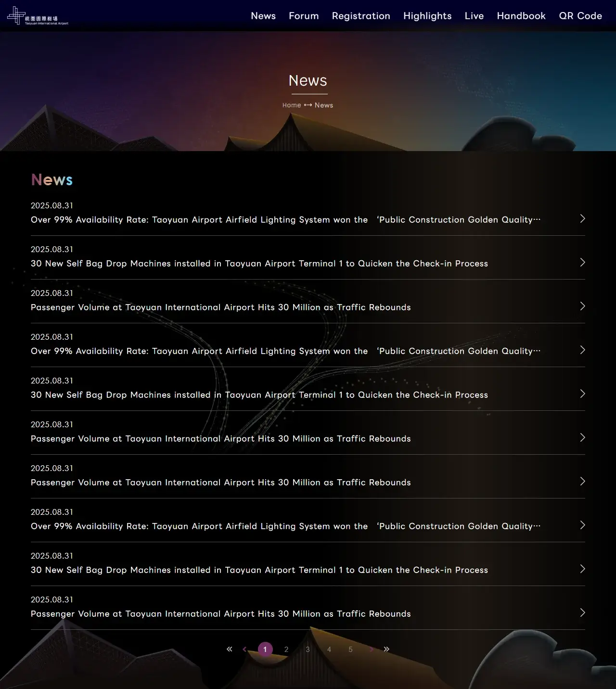Open the fifth news headline about Self Bag Drop

(x=259, y=395)
